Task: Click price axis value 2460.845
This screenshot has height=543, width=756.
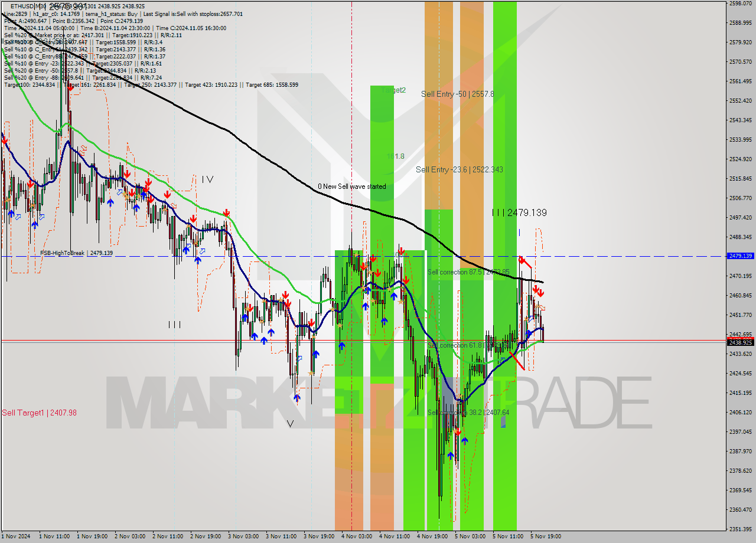Action: [x=741, y=295]
